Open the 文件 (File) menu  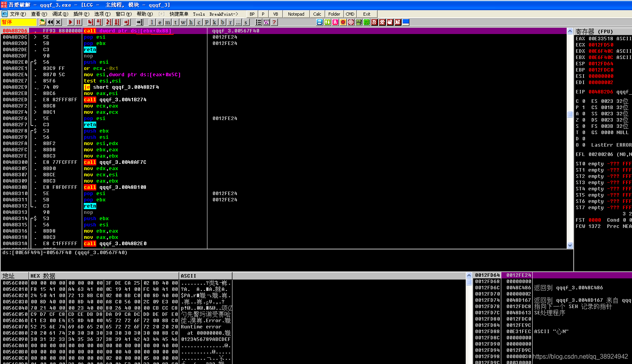point(18,14)
